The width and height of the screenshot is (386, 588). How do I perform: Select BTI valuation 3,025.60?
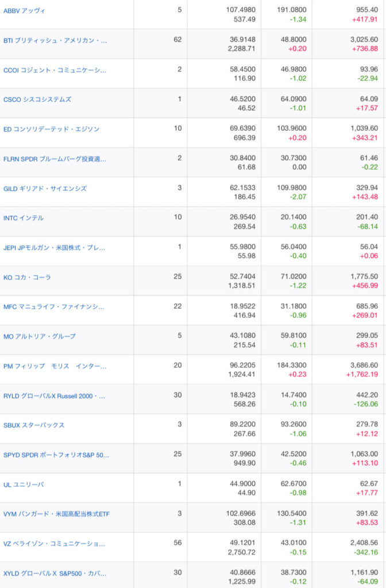364,40
